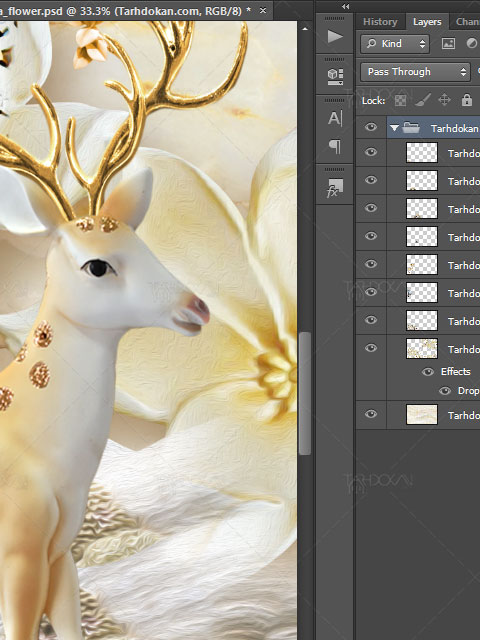Select the marble background layer thumbnail

[x=422, y=415]
